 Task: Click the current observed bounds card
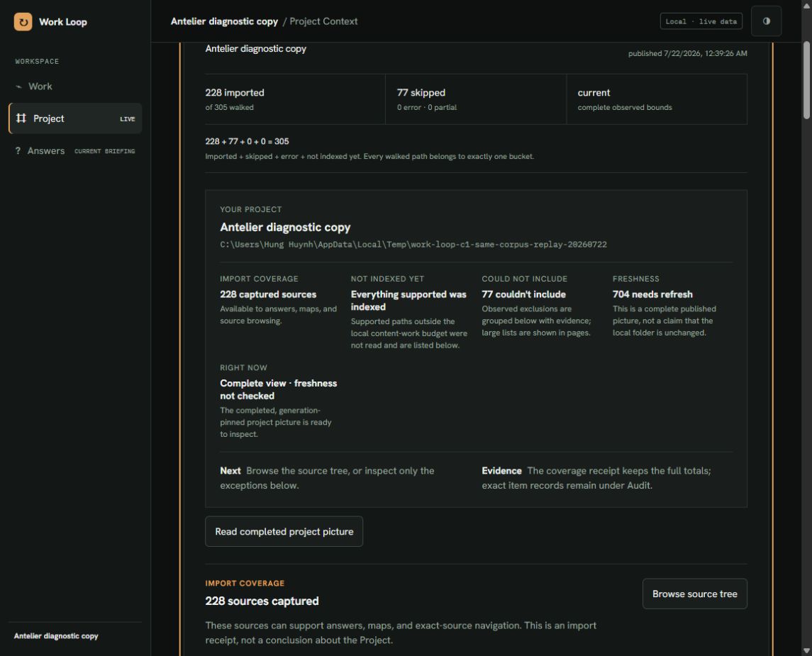click(657, 99)
